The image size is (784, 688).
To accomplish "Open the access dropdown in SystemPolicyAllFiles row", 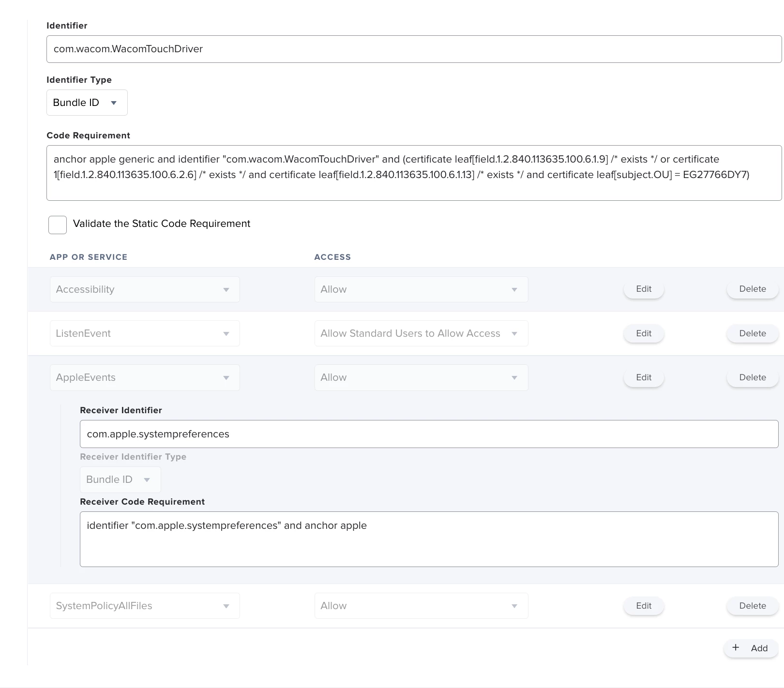I will point(421,606).
